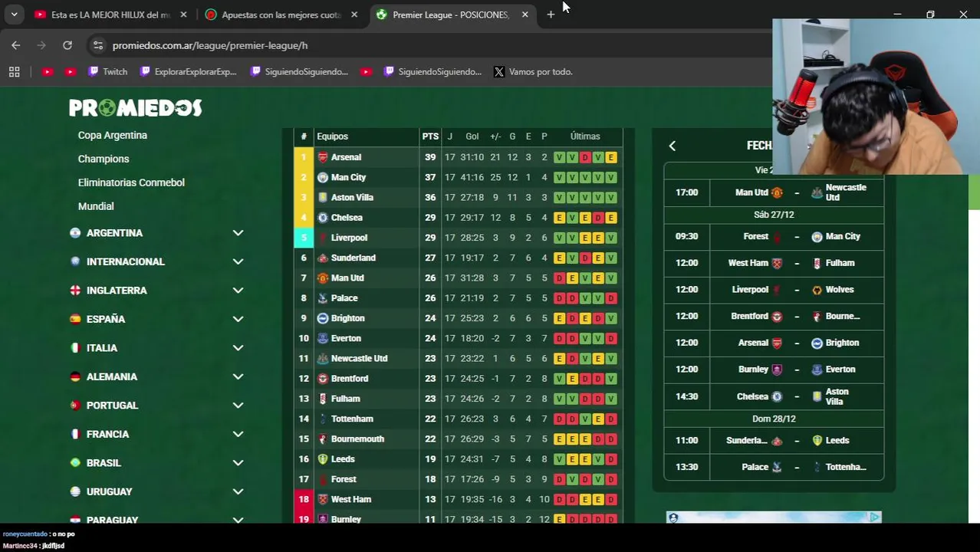
Task: Open the Twitch bookmark
Action: [x=107, y=71]
